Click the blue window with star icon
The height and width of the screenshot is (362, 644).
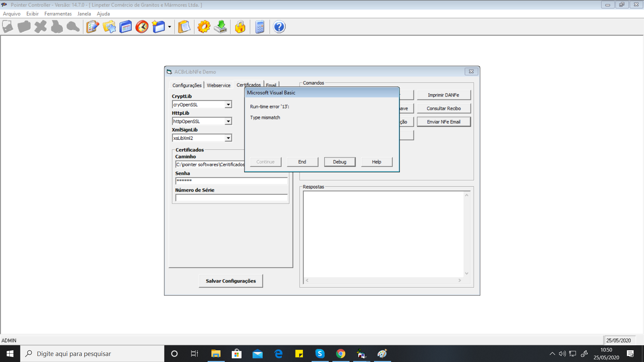point(158,27)
